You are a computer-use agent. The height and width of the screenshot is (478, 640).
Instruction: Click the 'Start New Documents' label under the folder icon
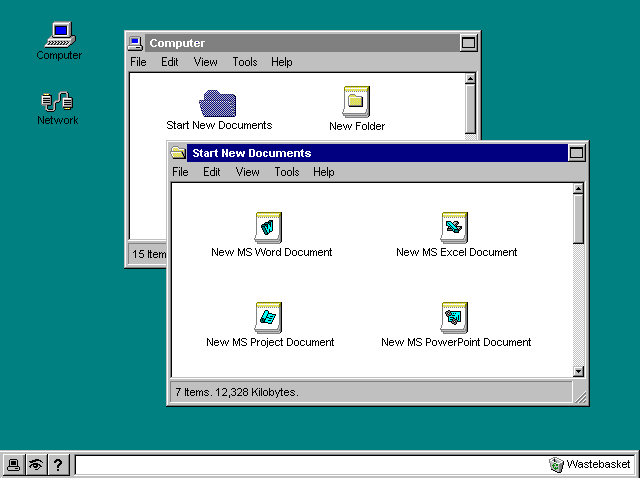pos(219,125)
